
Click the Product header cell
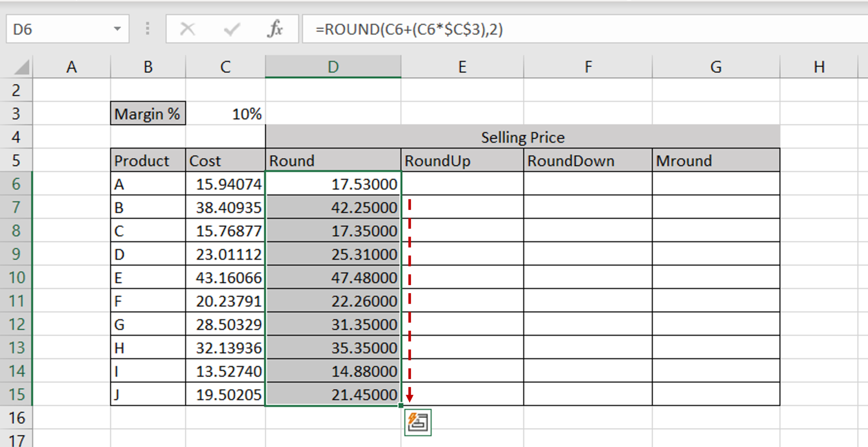click(148, 160)
